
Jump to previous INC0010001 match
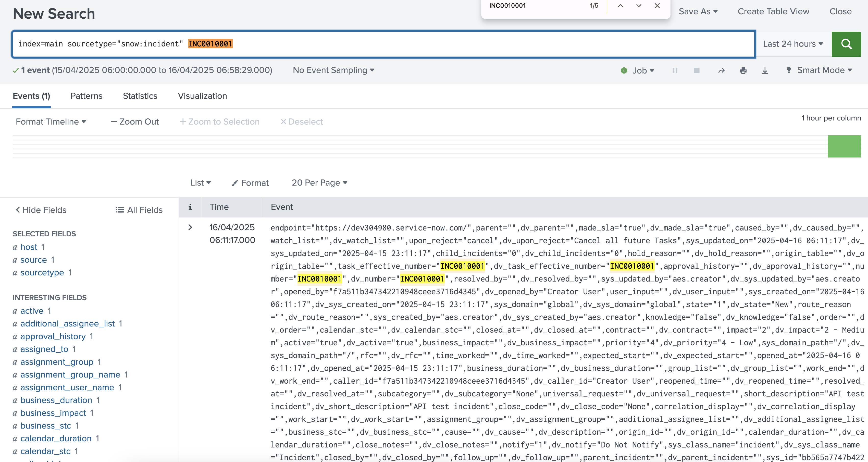click(620, 6)
